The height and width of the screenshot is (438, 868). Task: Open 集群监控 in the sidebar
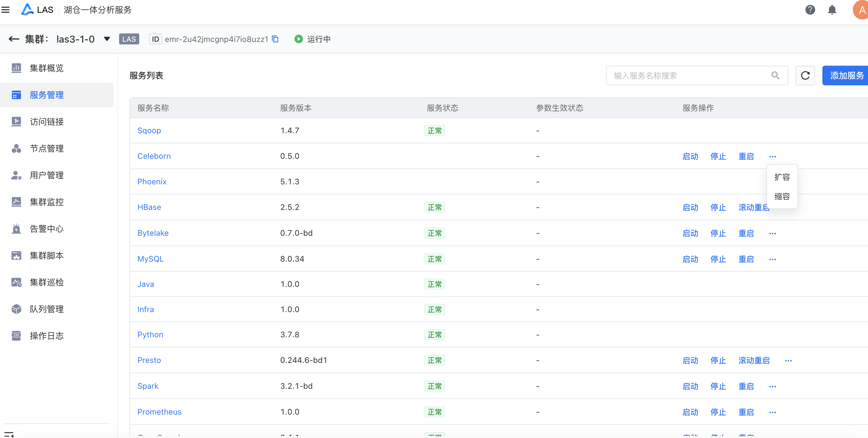[46, 202]
